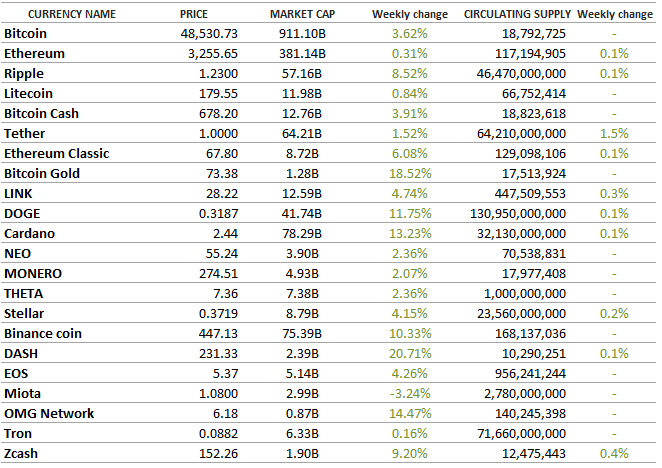Select Binance coin price 447.13
The height and width of the screenshot is (468, 662).
[218, 334]
